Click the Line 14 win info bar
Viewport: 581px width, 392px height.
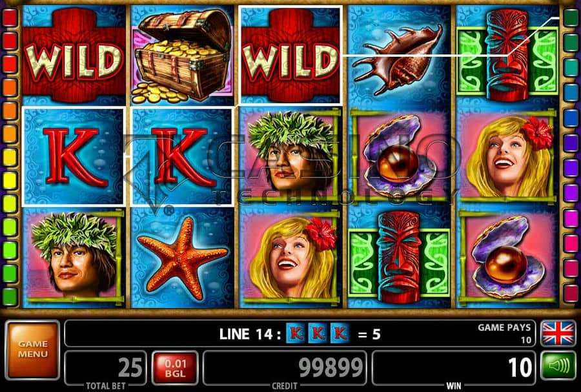(x=300, y=333)
